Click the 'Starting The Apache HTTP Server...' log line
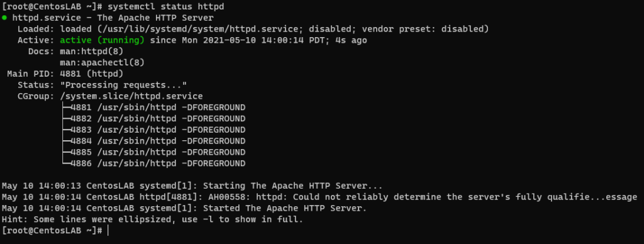Viewport: 644px width, 244px height. 192,186
